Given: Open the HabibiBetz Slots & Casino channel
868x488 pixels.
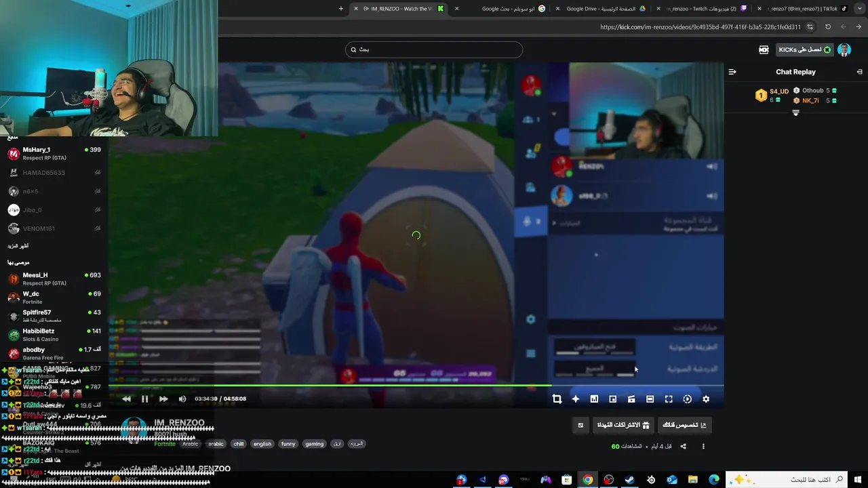Looking at the screenshot, I should coord(54,335).
